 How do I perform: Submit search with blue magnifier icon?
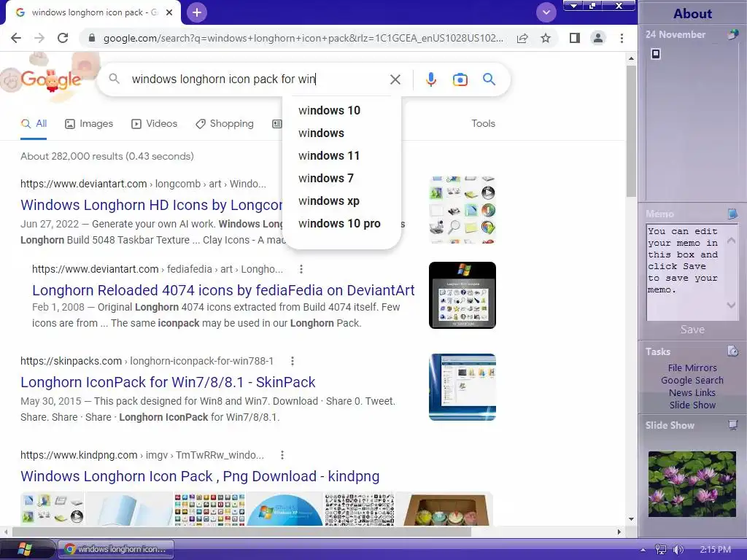[489, 79]
